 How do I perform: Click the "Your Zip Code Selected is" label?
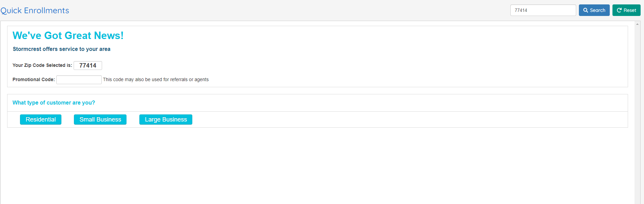pos(42,65)
